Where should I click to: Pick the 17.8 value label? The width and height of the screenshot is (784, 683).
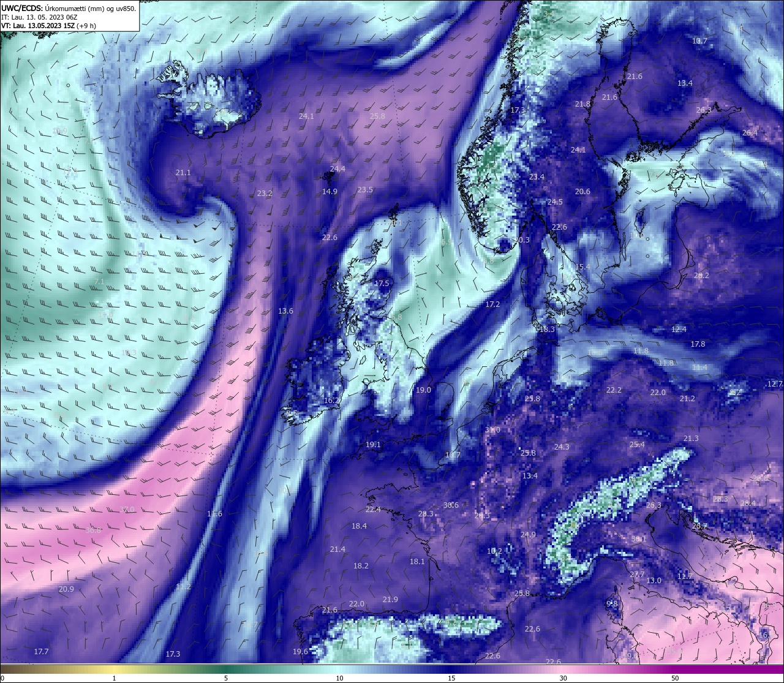[698, 344]
